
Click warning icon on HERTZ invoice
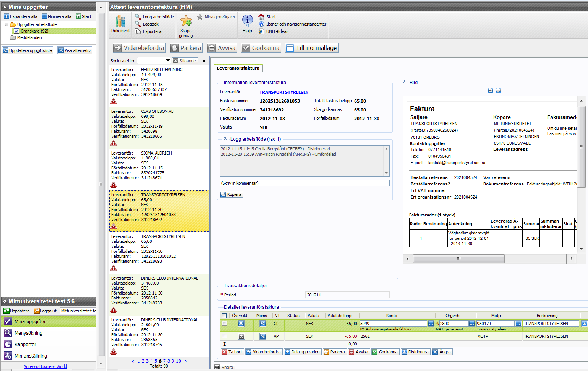coord(113,102)
